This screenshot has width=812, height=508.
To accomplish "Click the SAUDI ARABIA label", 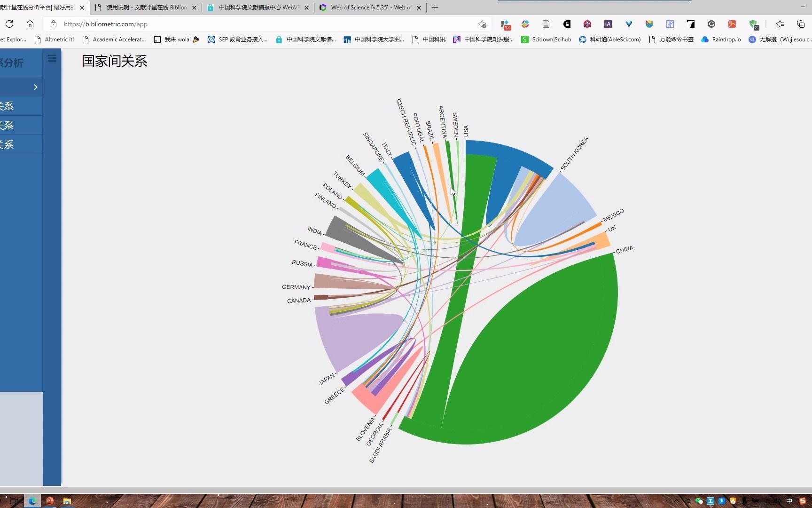I will [x=380, y=445].
